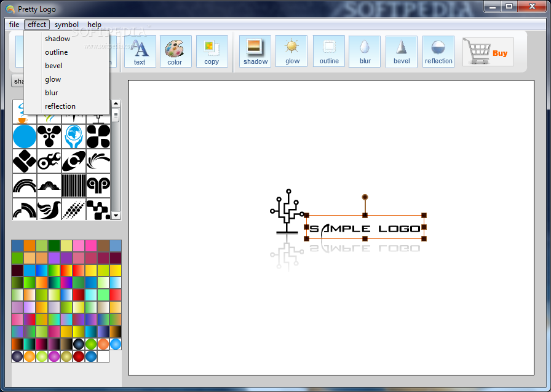This screenshot has width=551, height=392.
Task: Pick the globe in hands symbol
Action: pos(74,136)
